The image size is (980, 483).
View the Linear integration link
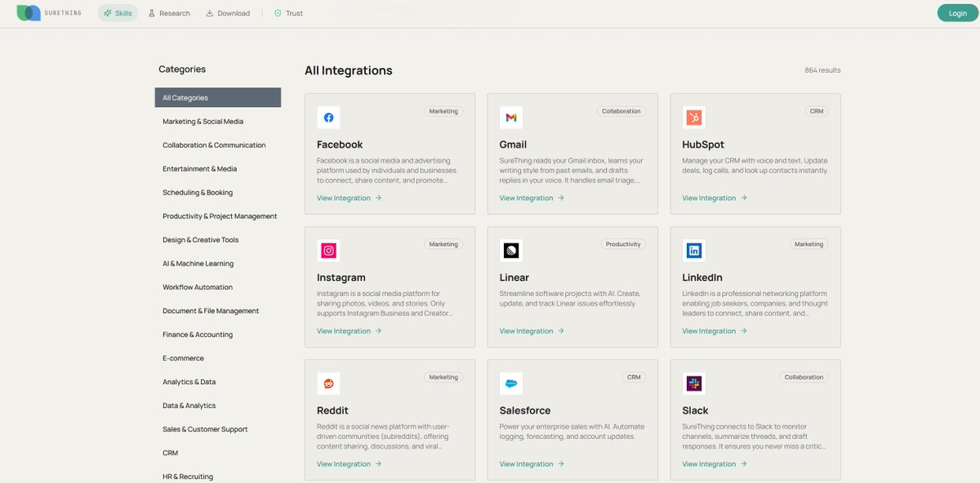coord(532,331)
